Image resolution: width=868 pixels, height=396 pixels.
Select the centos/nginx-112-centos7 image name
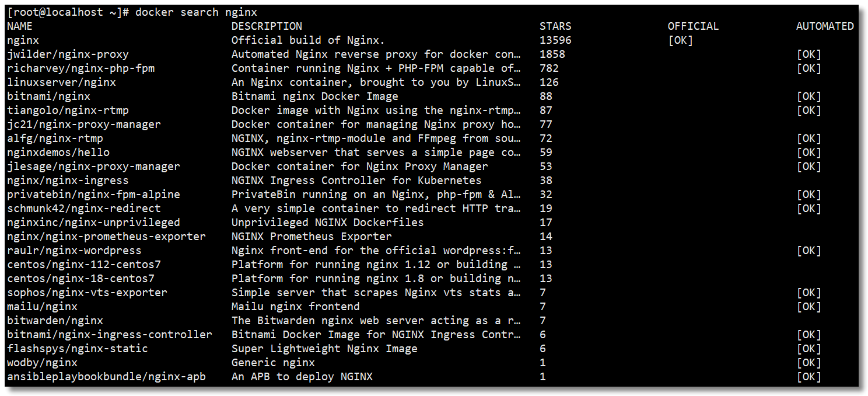click(x=83, y=265)
